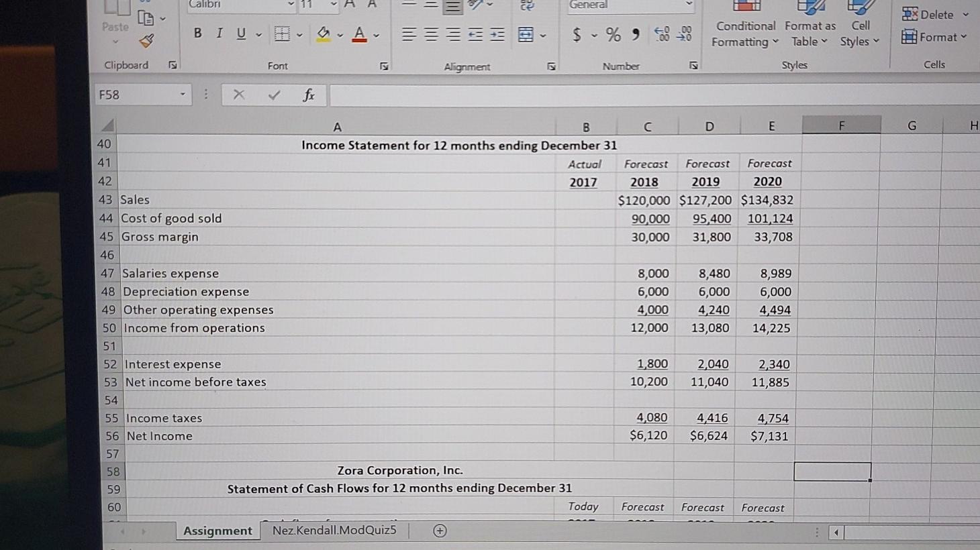Open the Nez.Kendall.ModQuiz5 sheet tab

(x=334, y=530)
